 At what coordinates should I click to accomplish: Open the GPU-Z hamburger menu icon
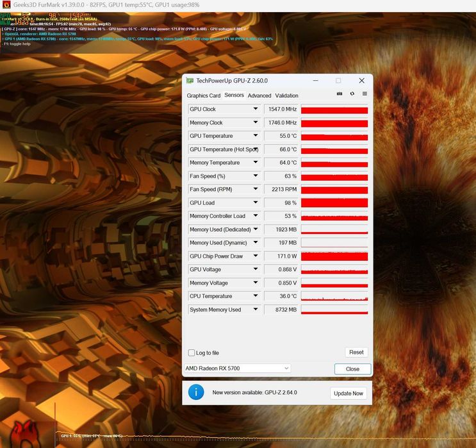point(365,94)
